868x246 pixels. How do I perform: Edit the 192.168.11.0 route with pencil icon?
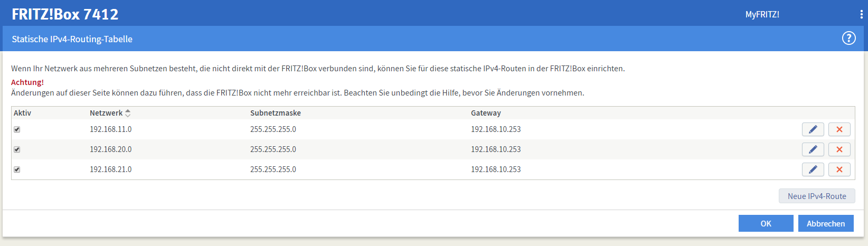tap(813, 129)
